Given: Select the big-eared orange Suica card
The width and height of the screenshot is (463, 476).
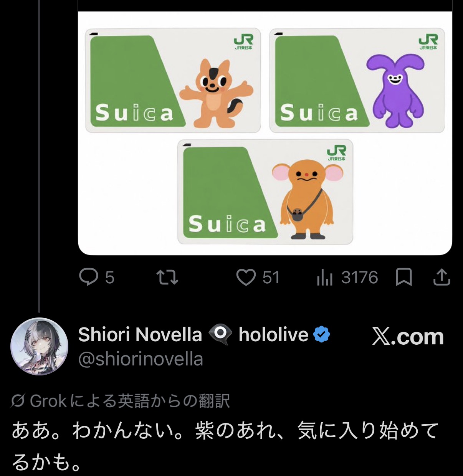Looking at the screenshot, I should click(265, 192).
